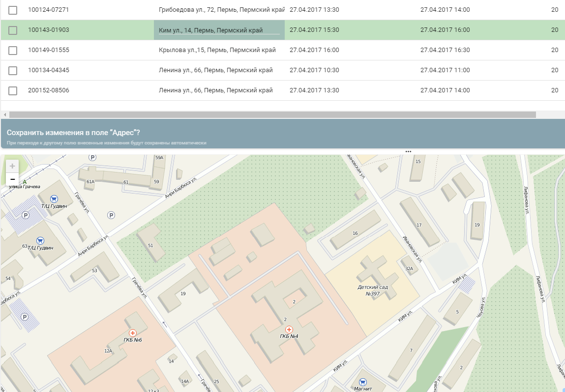Select checkbox for order 100149-01555
The width and height of the screenshot is (565, 392).
tap(13, 50)
